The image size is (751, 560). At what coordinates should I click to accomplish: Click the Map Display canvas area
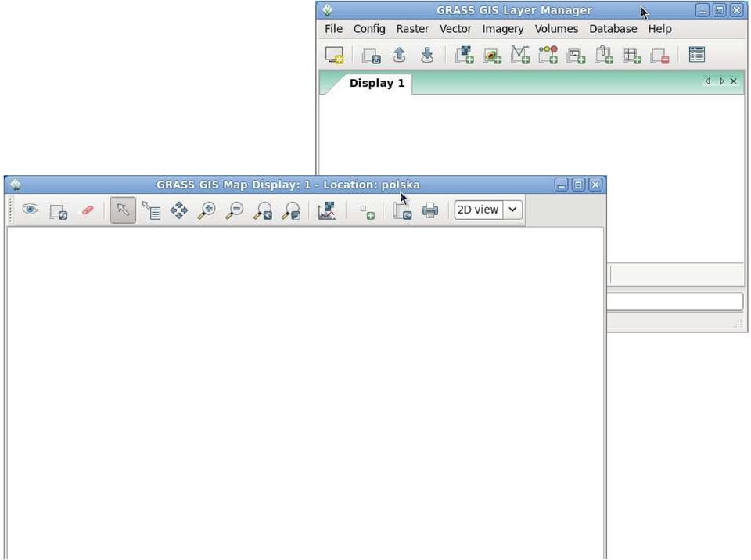(306, 393)
